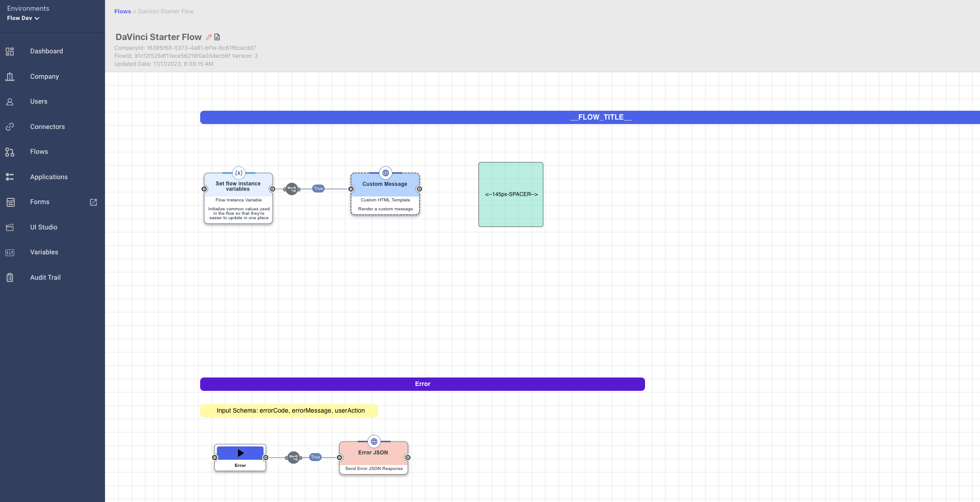Expand the Flow Dev environment dropdown

click(23, 18)
